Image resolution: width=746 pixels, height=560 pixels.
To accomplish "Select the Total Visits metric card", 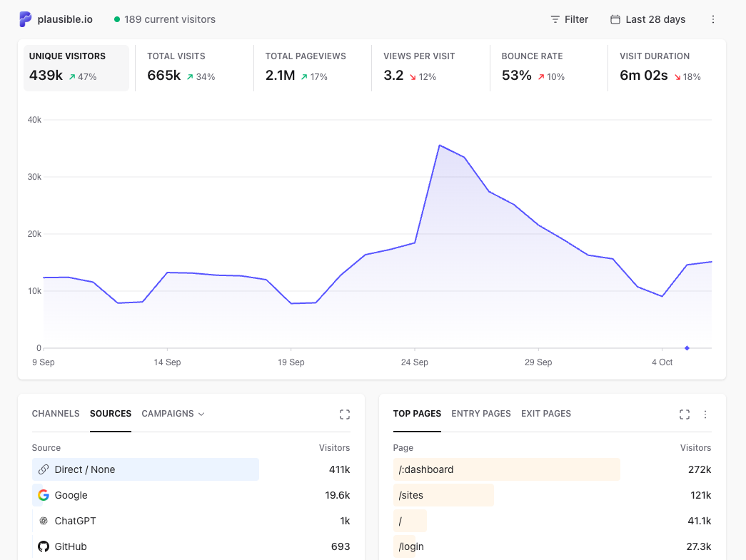I will [x=194, y=68].
